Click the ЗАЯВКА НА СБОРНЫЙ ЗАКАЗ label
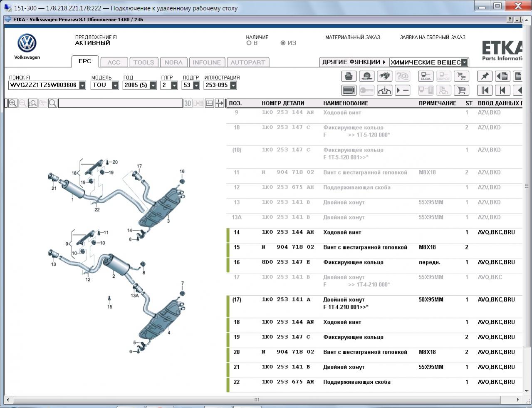532x408 pixels. click(x=433, y=37)
